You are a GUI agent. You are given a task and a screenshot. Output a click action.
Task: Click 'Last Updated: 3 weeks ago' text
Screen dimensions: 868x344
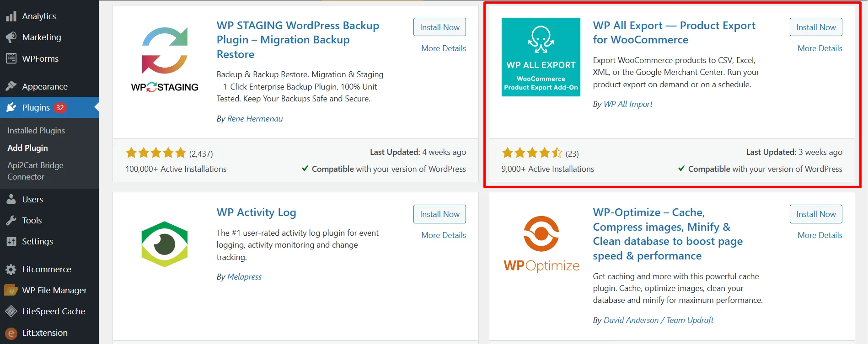click(x=794, y=152)
